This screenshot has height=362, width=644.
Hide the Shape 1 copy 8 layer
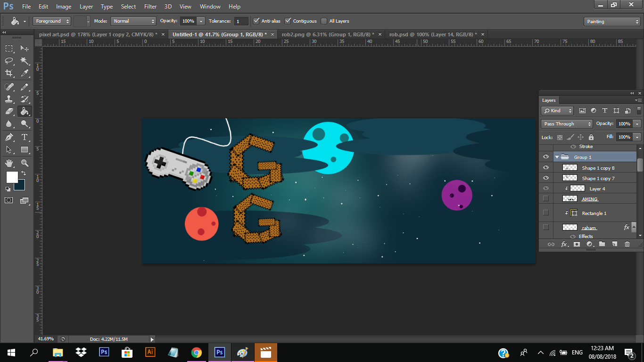[x=546, y=168]
